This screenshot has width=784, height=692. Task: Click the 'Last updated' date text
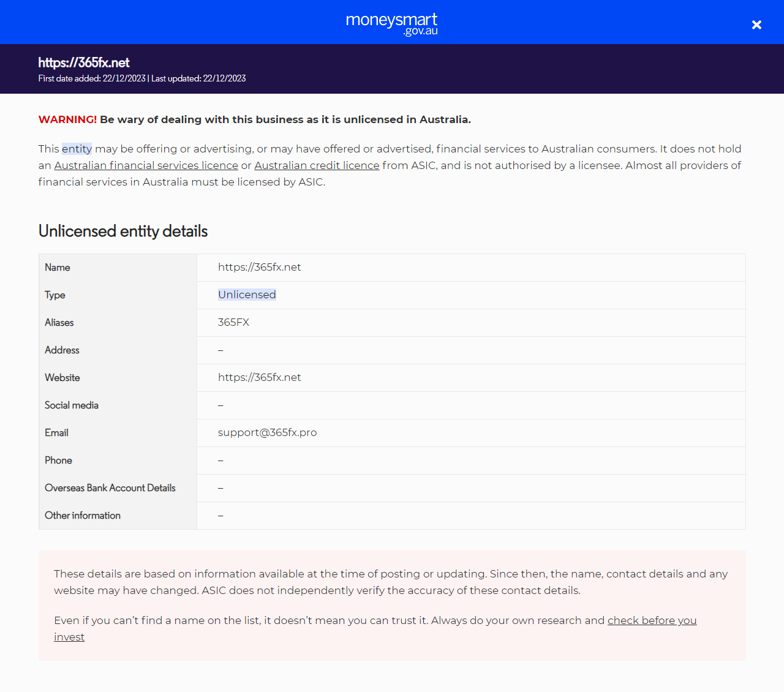198,78
